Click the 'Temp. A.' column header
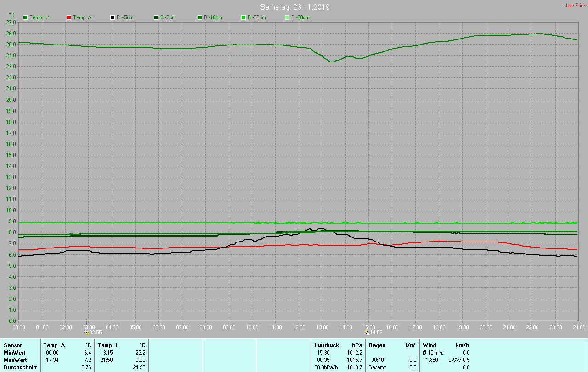 point(55,345)
